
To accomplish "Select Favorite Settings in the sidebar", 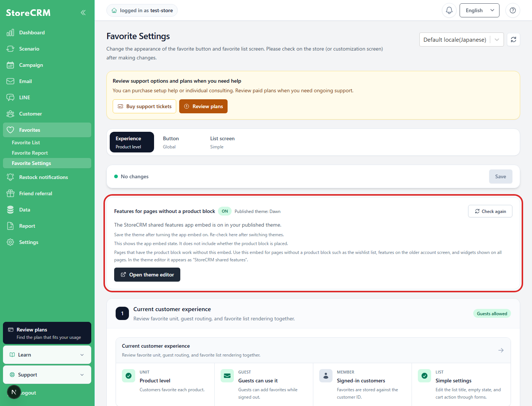I will 47,163.
